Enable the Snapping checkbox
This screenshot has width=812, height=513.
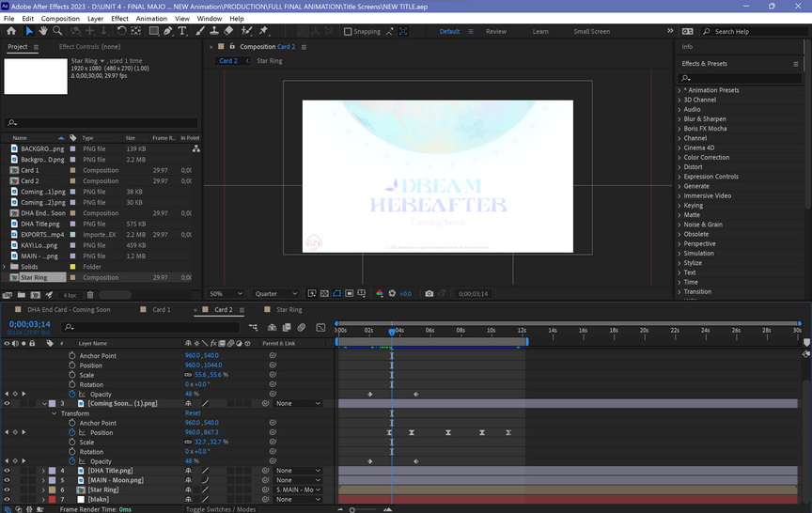(348, 32)
